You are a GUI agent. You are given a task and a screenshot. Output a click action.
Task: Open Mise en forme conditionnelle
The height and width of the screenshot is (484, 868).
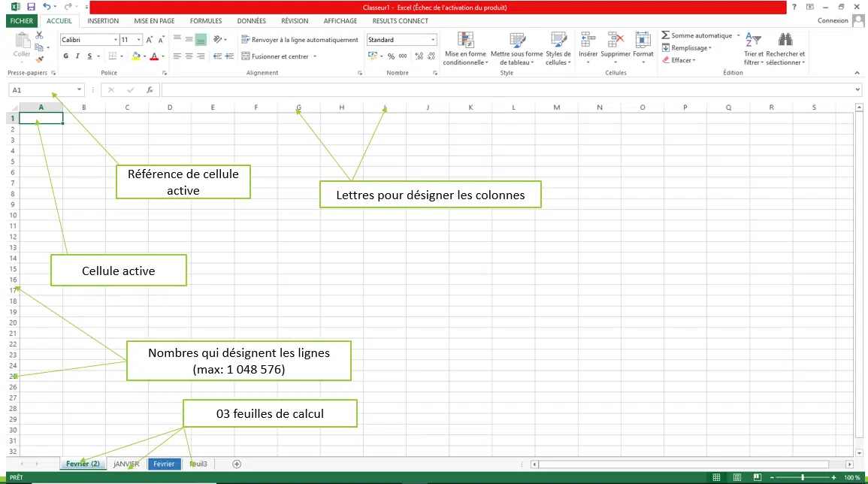pyautogui.click(x=465, y=49)
